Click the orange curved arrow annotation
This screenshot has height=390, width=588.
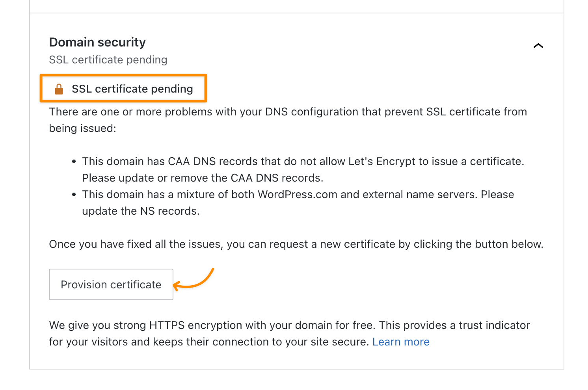pyautogui.click(x=195, y=280)
